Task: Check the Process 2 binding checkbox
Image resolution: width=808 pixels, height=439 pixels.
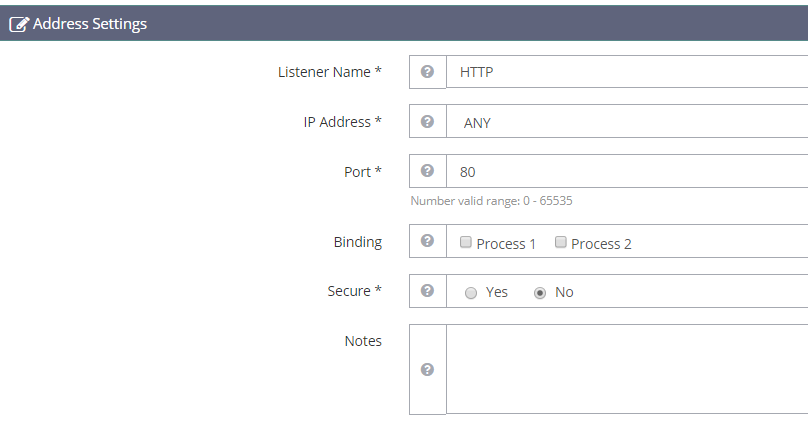Action: point(560,242)
